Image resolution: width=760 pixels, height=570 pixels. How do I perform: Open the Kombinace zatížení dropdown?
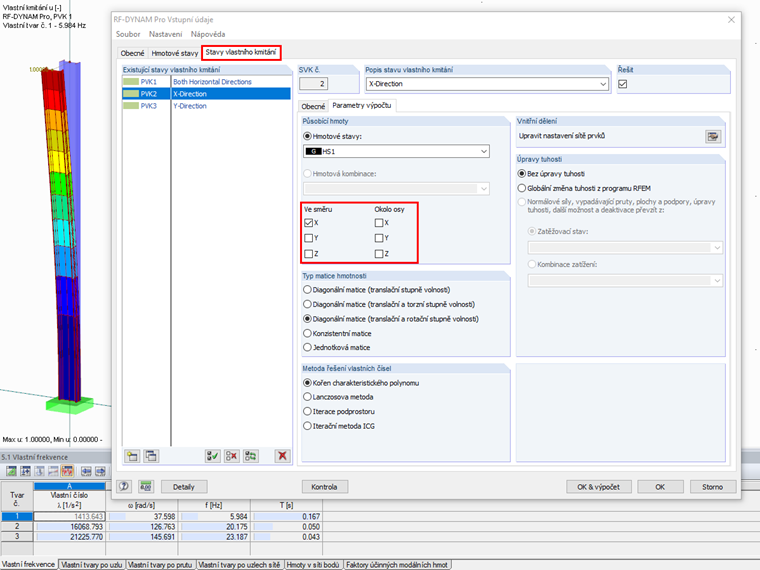(x=717, y=281)
